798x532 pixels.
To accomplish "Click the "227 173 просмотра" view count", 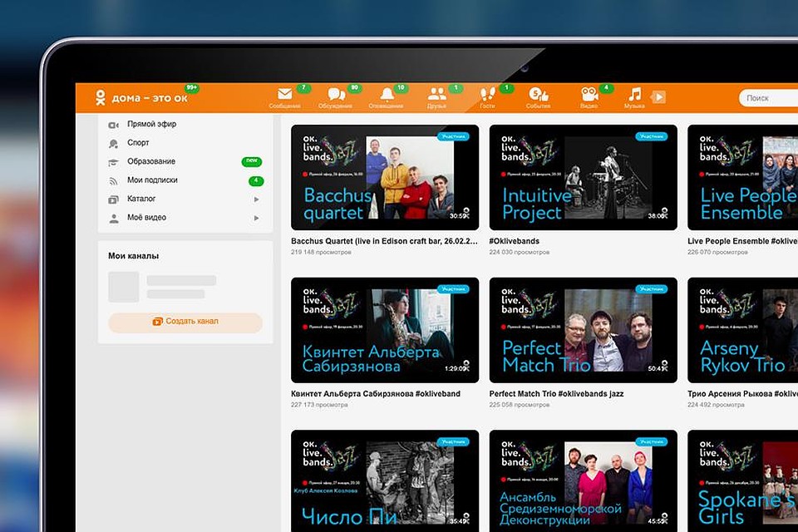I will 319,405.
